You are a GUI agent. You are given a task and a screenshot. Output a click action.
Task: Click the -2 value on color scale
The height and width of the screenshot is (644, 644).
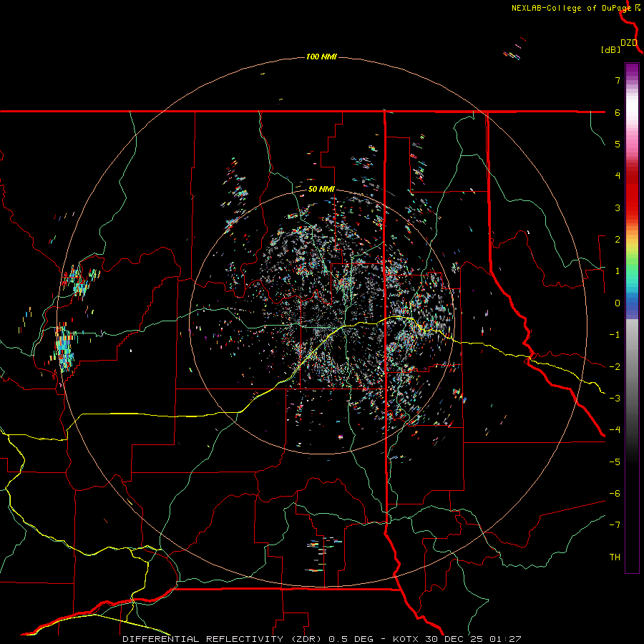(x=615, y=366)
